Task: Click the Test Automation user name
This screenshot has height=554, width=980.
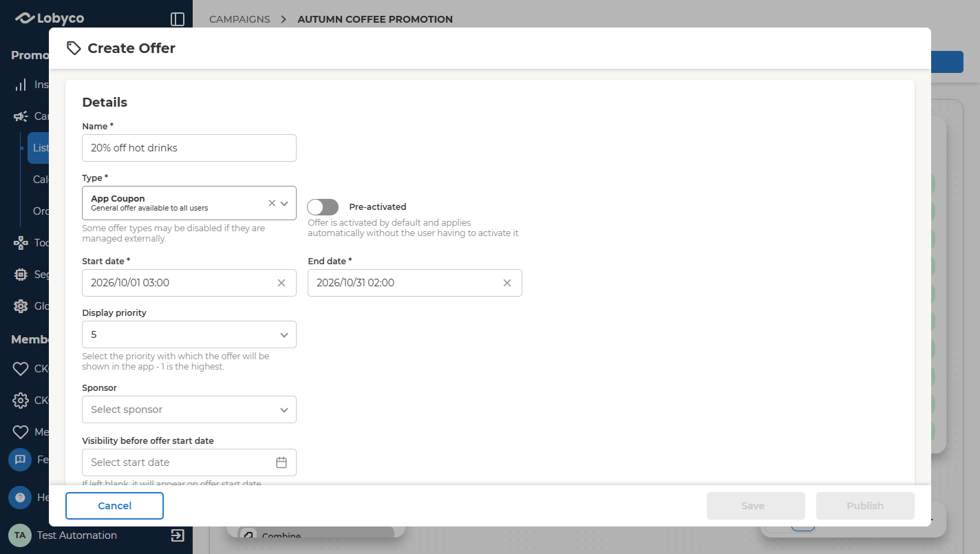Action: (x=77, y=535)
